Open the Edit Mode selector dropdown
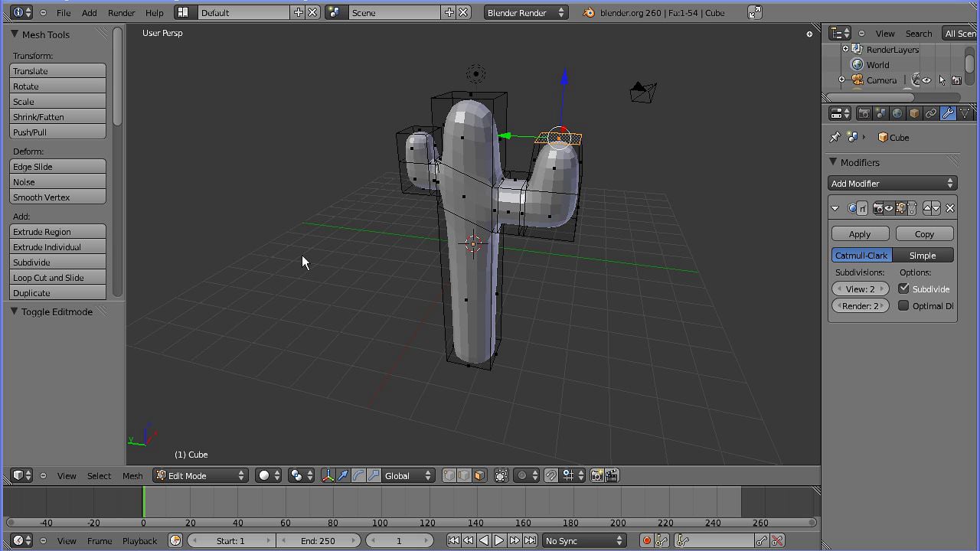The width and height of the screenshot is (980, 551). coord(201,476)
